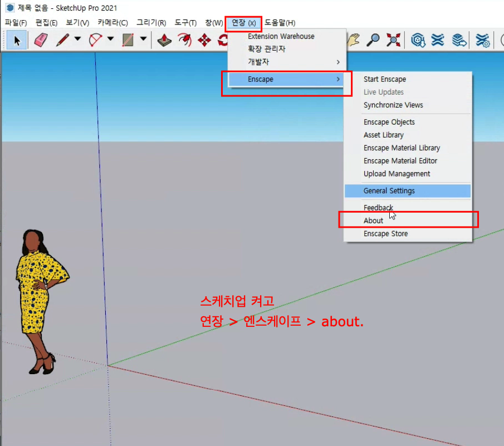Viewport: 504px width, 446px height.
Task: Open the 그리기(R) menu
Action: point(151,23)
